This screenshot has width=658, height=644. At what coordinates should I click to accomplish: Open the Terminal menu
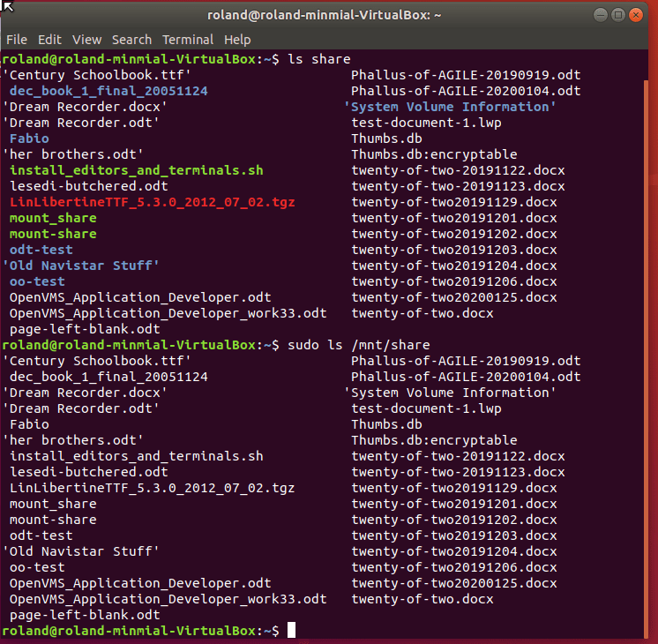[188, 40]
